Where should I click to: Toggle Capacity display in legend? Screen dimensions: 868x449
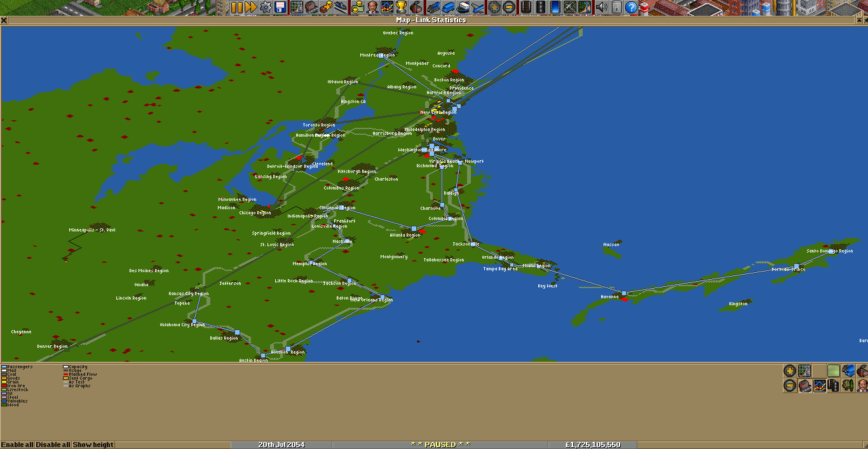click(x=76, y=367)
